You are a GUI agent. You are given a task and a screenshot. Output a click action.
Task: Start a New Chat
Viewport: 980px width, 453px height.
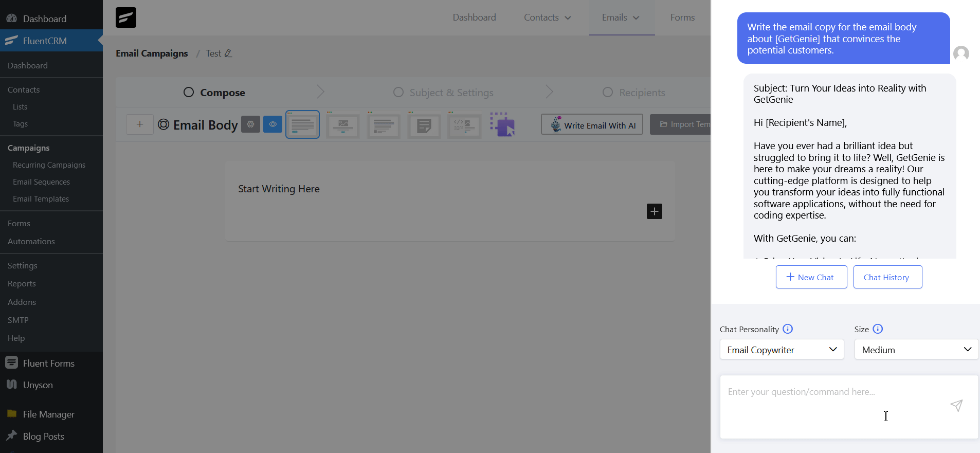tap(811, 277)
